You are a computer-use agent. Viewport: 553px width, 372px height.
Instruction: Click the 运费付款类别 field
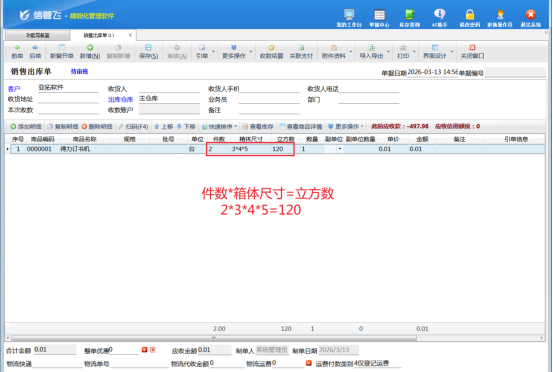(377, 363)
